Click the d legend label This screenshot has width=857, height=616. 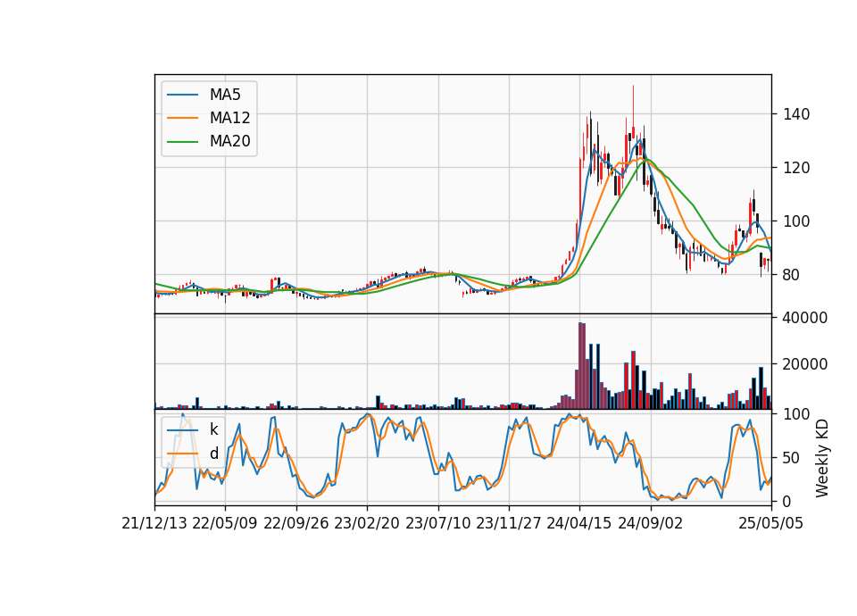point(213,454)
